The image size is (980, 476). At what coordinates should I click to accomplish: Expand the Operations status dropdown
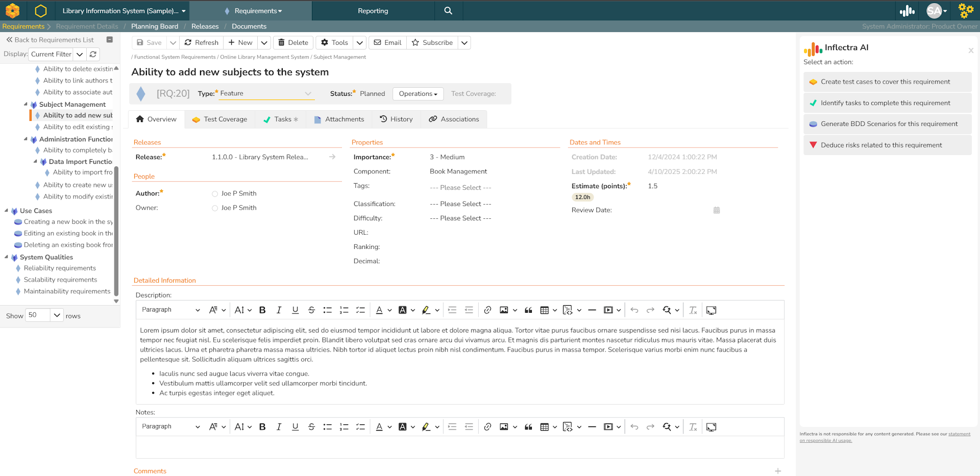click(x=418, y=94)
